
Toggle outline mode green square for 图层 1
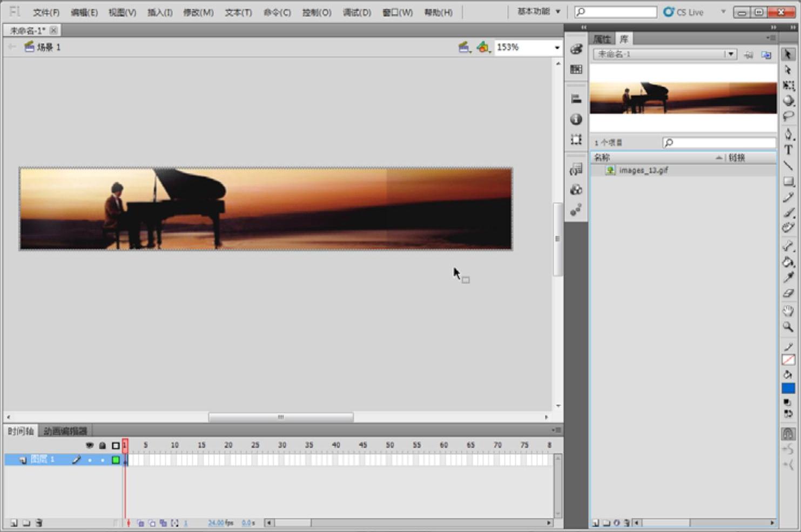(x=116, y=460)
